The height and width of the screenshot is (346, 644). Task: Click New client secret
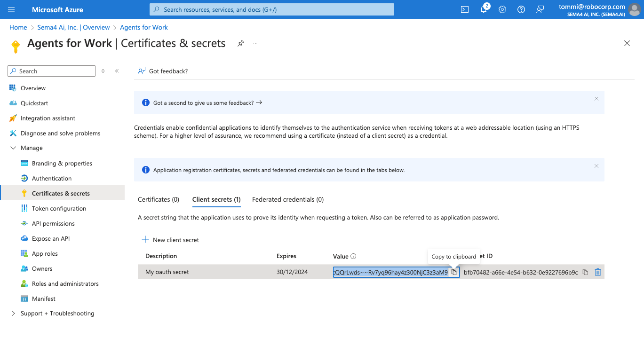pos(171,240)
